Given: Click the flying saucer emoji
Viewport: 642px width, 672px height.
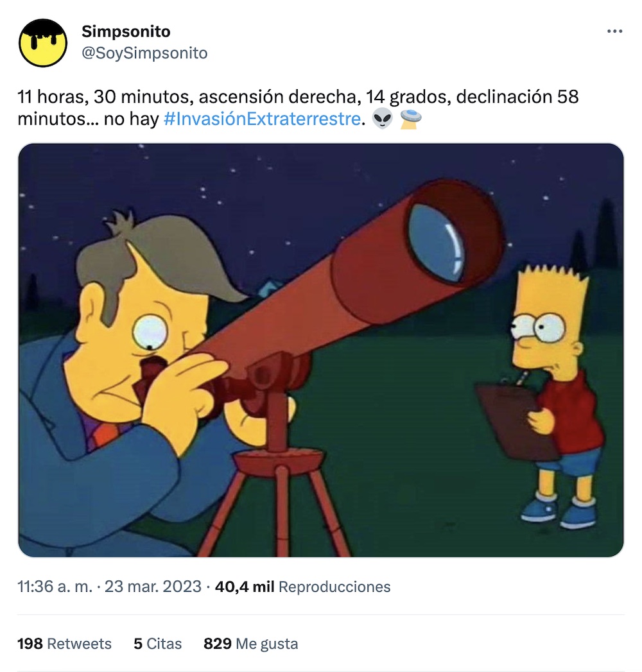Looking at the screenshot, I should (410, 119).
